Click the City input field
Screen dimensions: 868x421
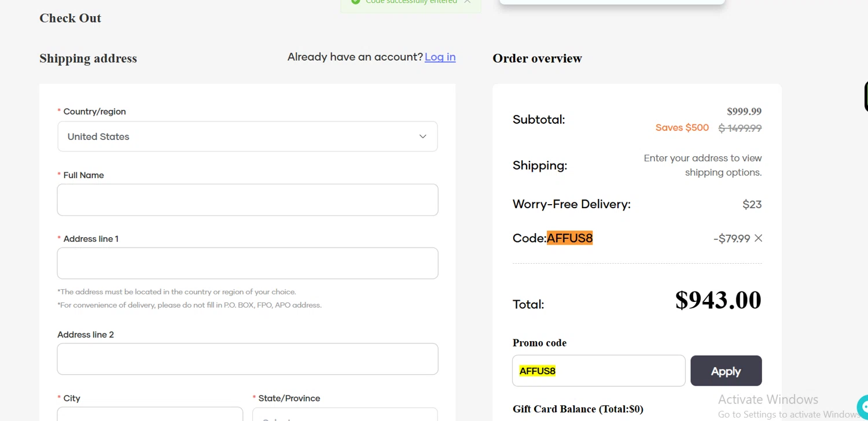tap(150, 414)
